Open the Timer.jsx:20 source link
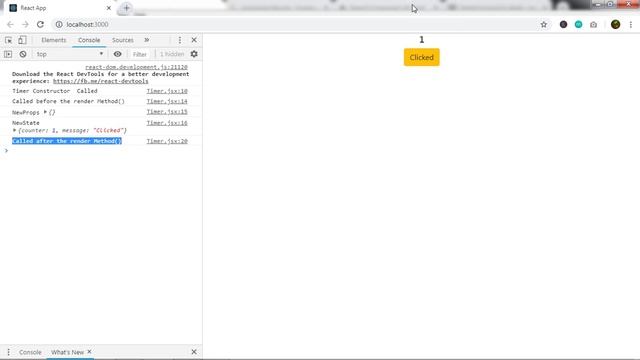Image resolution: width=640 pixels, height=360 pixels. [167, 141]
